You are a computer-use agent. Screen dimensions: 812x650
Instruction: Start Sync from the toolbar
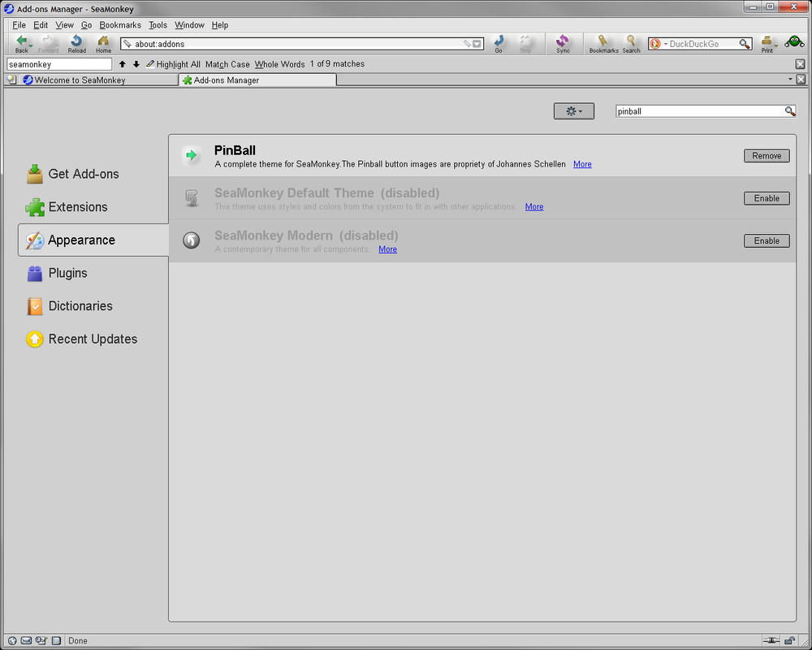[563, 44]
